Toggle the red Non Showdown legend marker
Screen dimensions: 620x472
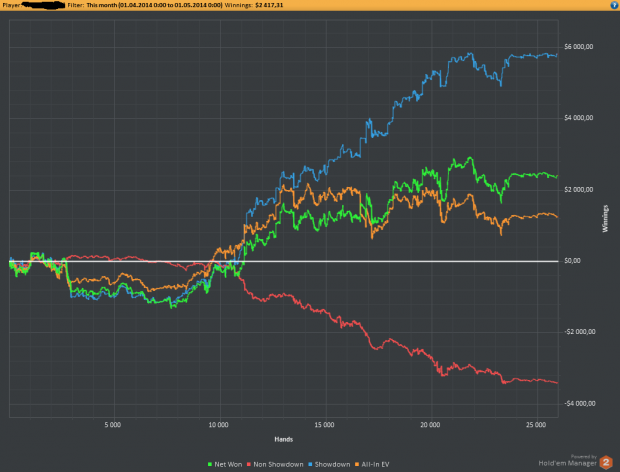(249, 464)
